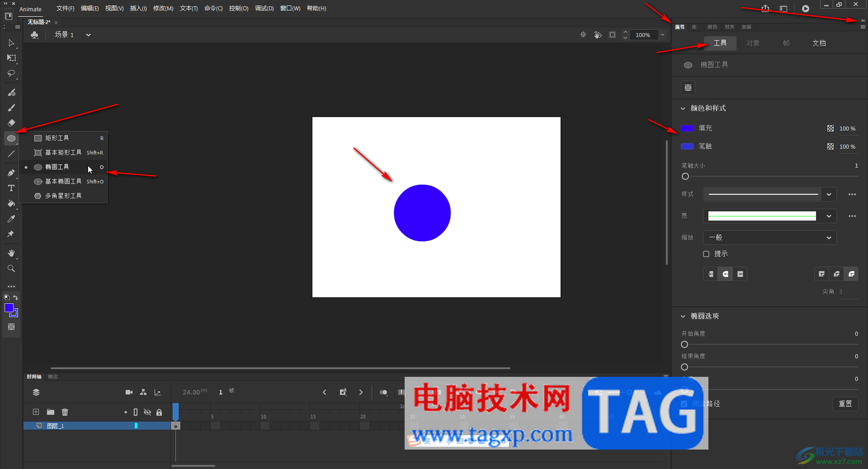Open the 文件(F) menu
This screenshot has height=469, width=868.
pos(65,9)
